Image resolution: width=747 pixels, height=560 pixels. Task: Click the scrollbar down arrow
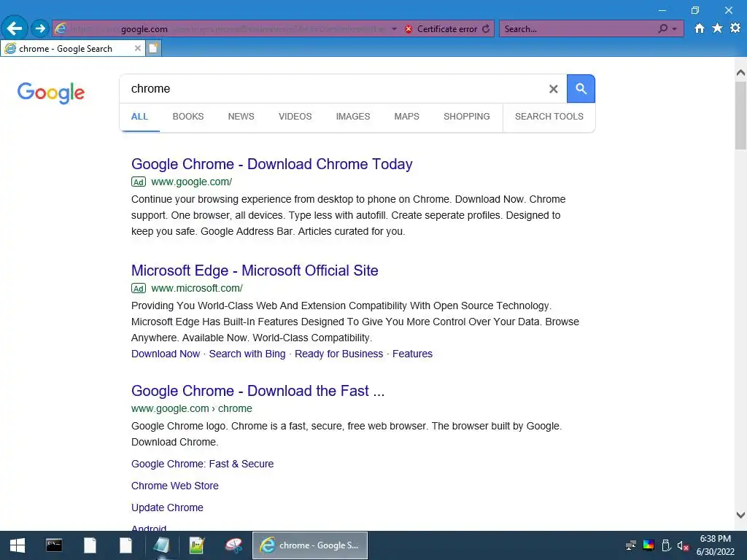point(740,515)
